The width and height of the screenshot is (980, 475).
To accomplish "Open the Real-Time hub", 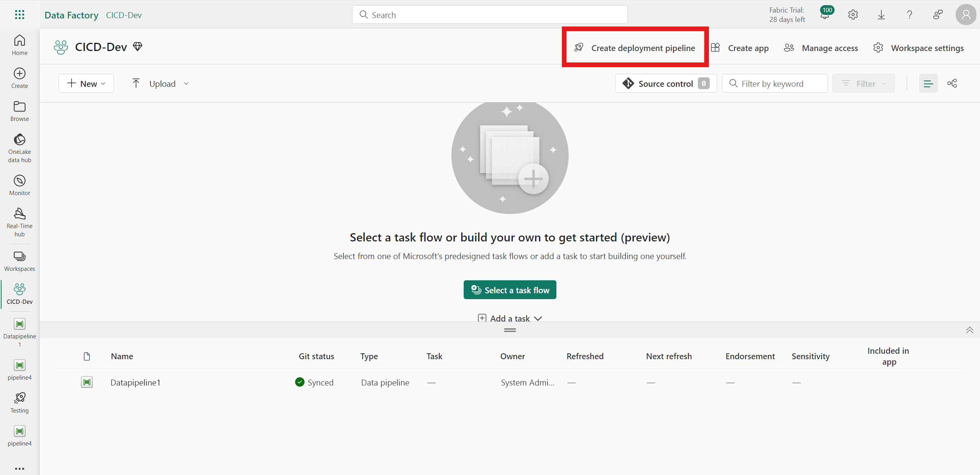I will click(x=20, y=222).
